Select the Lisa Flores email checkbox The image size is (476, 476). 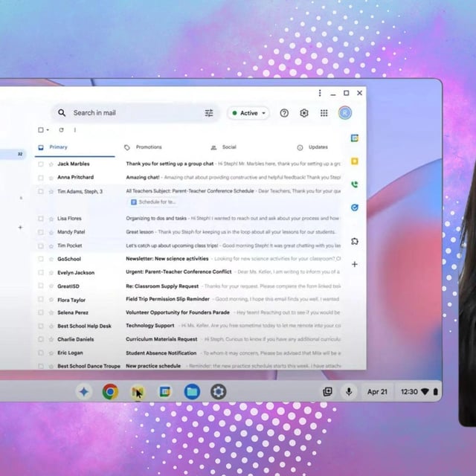(41, 219)
